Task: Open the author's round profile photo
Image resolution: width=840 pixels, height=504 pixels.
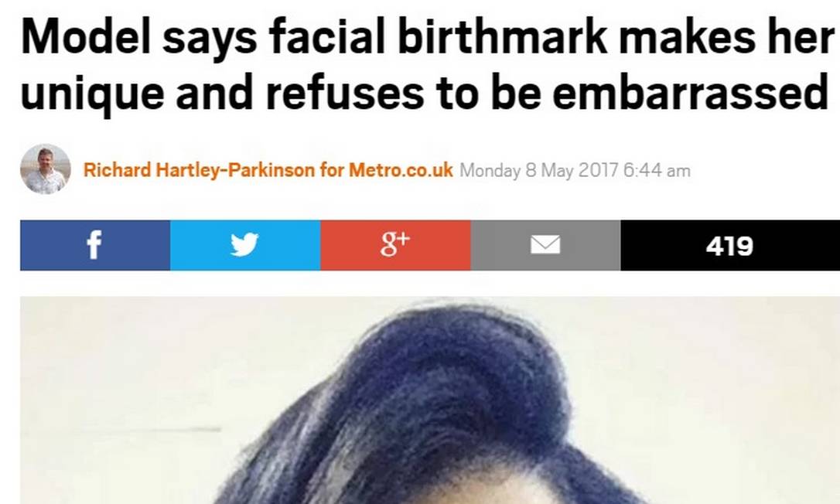Action: [46, 169]
